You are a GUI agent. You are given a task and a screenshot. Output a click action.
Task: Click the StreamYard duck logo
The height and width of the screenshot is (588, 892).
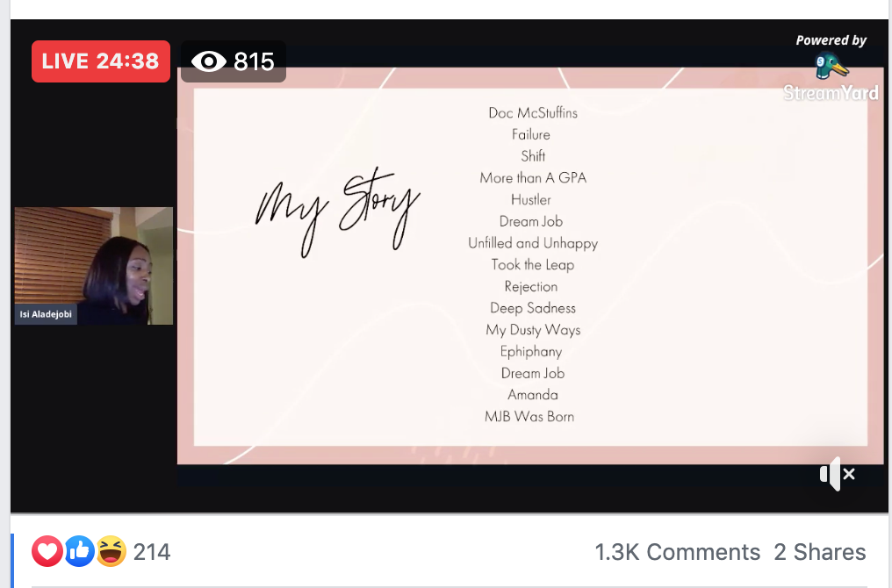(x=831, y=66)
